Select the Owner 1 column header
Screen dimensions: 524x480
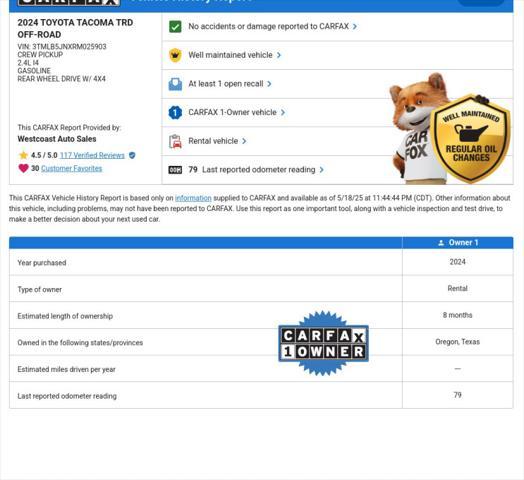457,243
